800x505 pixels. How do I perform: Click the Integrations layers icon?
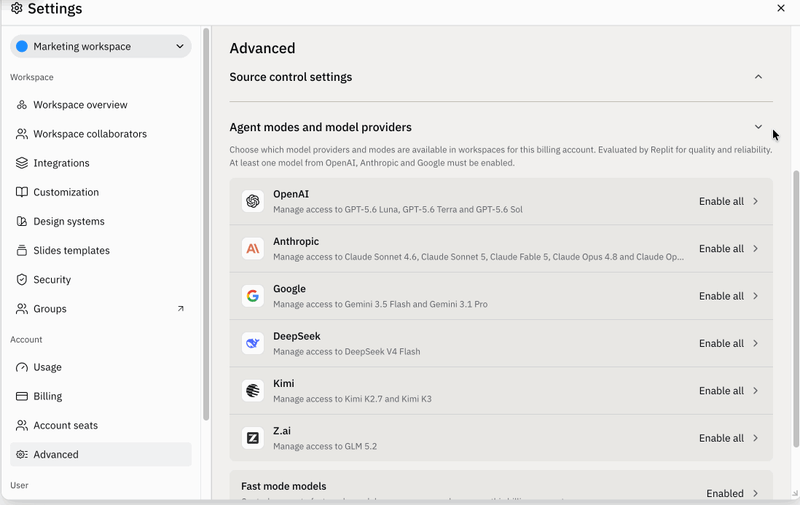pyautogui.click(x=21, y=163)
